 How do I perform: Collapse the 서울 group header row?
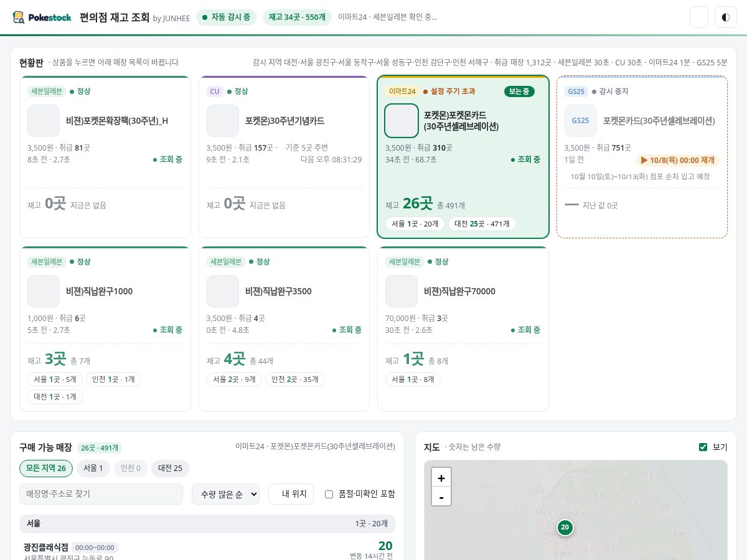click(x=207, y=524)
